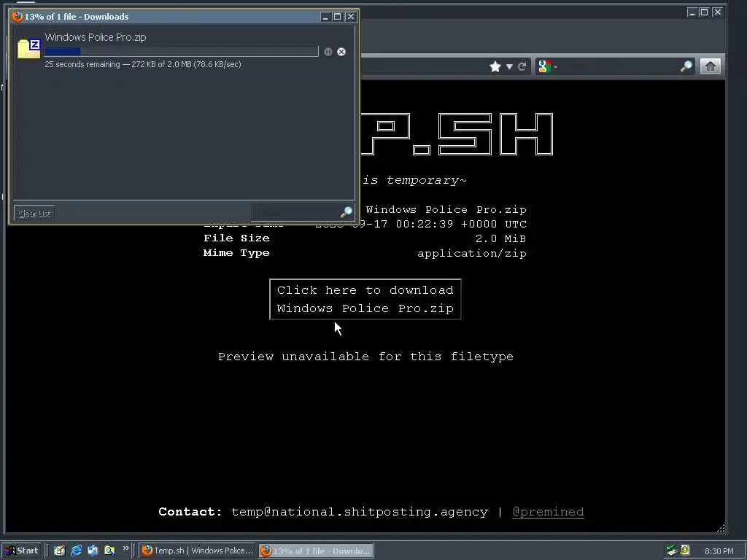Click the download status text '25 seconds remaining'
Image resolution: width=747 pixels, height=560 pixels.
point(82,64)
